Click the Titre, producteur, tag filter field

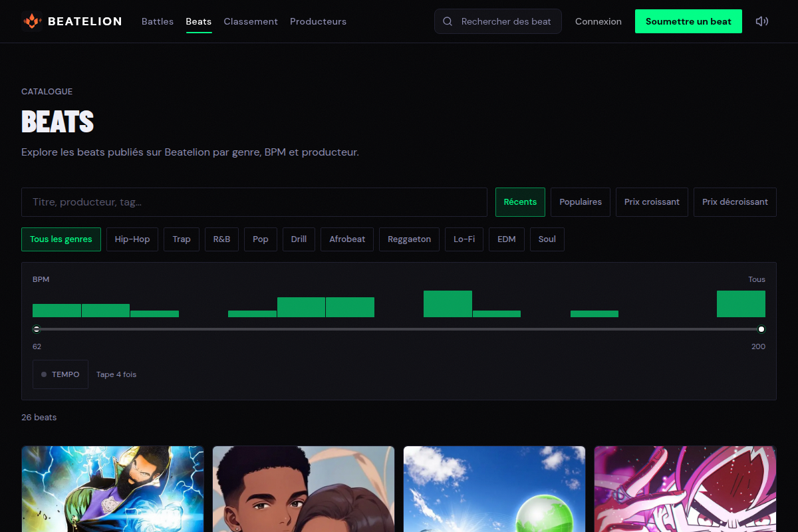click(x=254, y=202)
